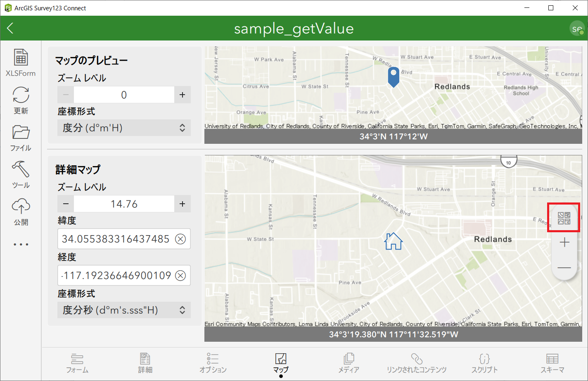Clear the 緯度 latitude value
Viewport: 588px width, 381px height.
(x=180, y=239)
